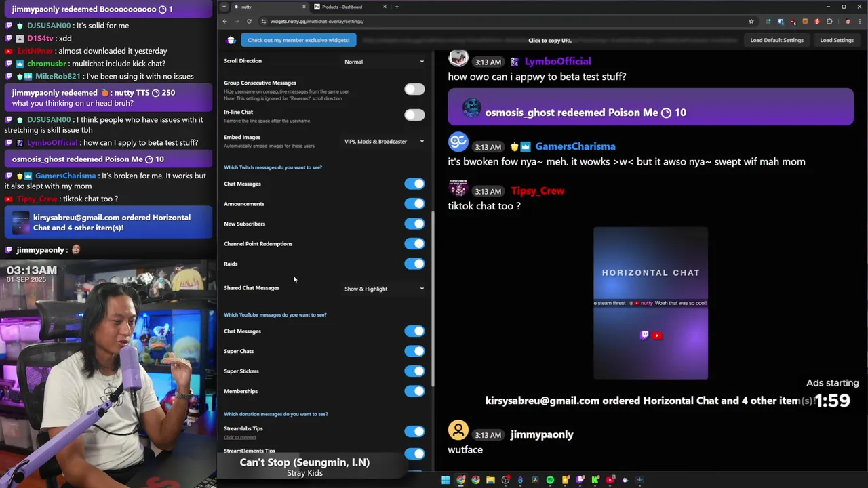Turn off Super Chats toggle
Screen dimensions: 868x488
click(x=414, y=351)
